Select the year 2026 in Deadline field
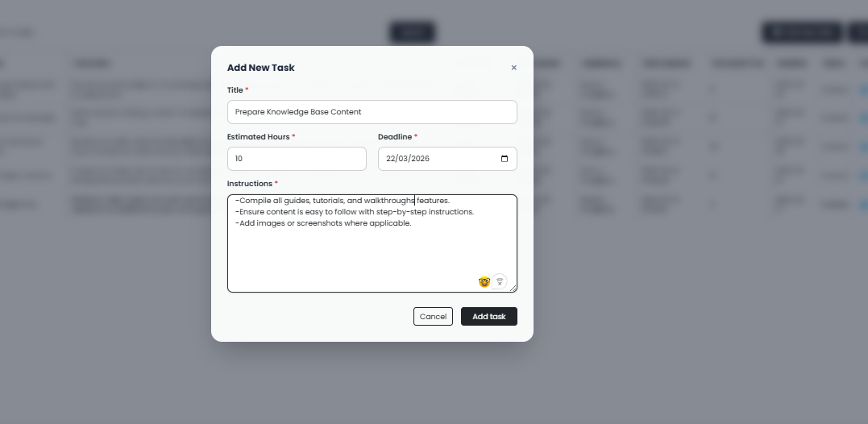This screenshot has width=868, height=424. [x=421, y=159]
